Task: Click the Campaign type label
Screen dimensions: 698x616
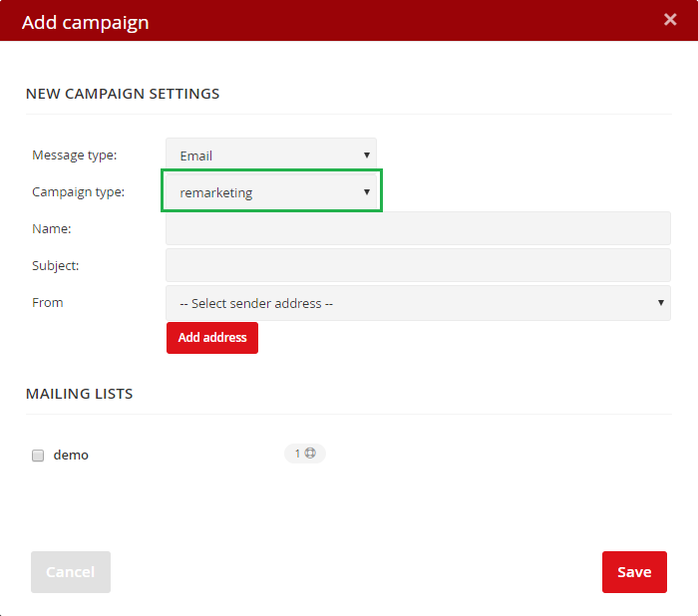Action: point(79,191)
